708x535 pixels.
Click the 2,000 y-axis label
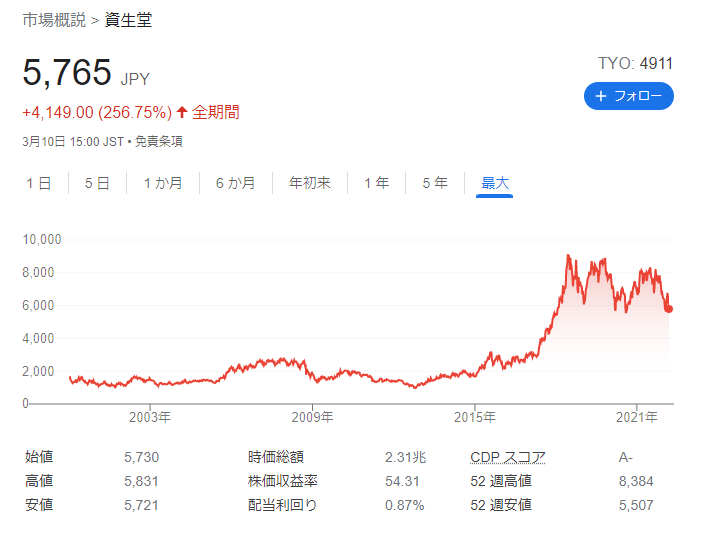pos(38,371)
